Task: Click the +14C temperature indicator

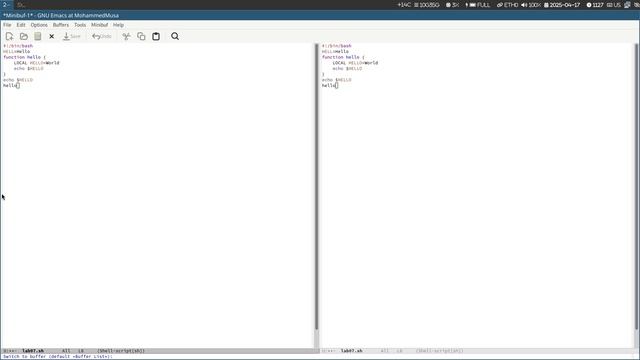Action: [404, 5]
